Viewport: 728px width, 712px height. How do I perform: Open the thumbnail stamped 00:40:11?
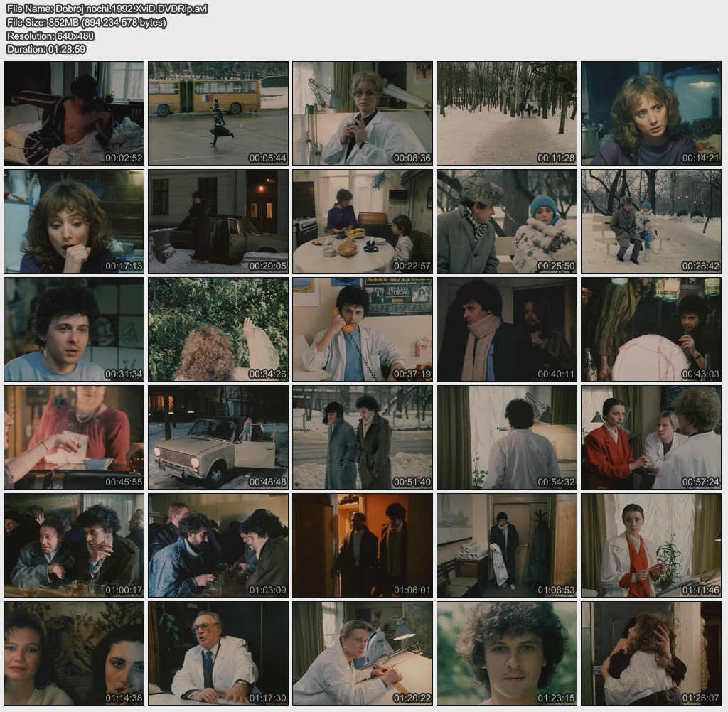[x=507, y=330]
